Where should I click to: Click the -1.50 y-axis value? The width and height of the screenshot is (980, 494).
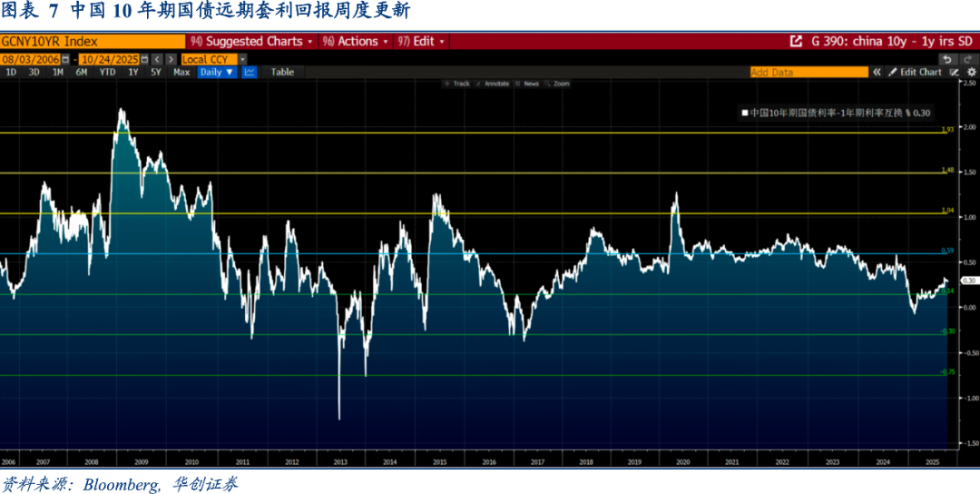point(969,443)
